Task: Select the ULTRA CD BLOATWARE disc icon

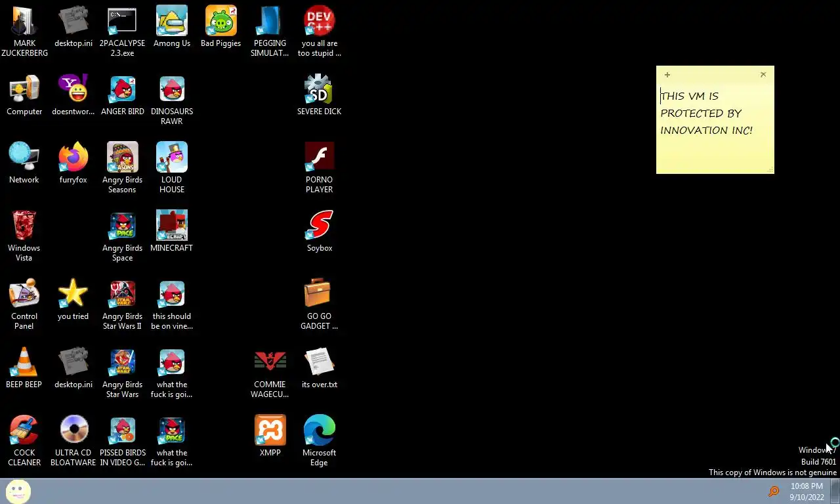Action: pos(73,440)
